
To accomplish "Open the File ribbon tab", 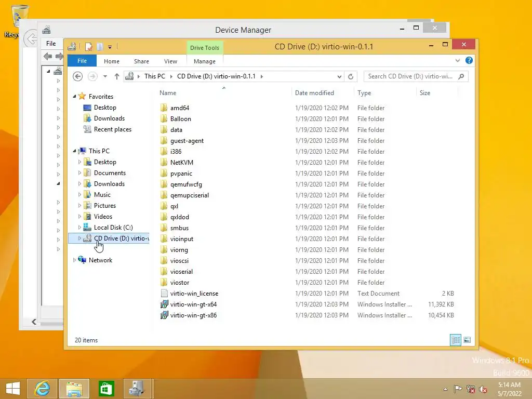I will tap(82, 61).
